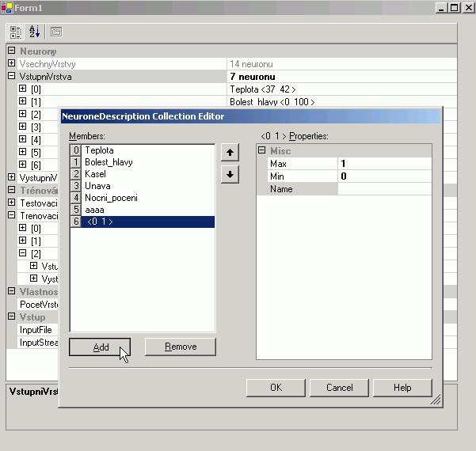Viewport: 476px width, 451px height.
Task: Collapse the Misc category in Properties
Action: [x=262, y=151]
